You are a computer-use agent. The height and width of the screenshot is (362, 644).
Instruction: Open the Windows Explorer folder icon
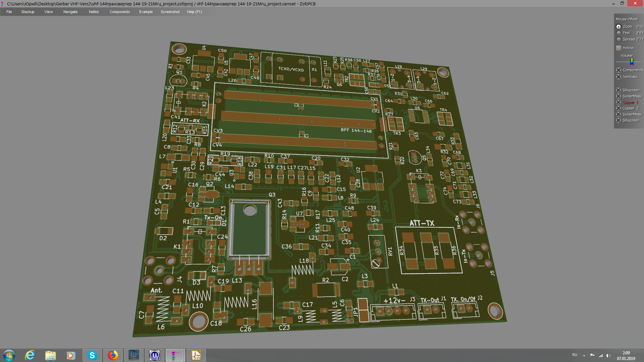tap(51, 355)
